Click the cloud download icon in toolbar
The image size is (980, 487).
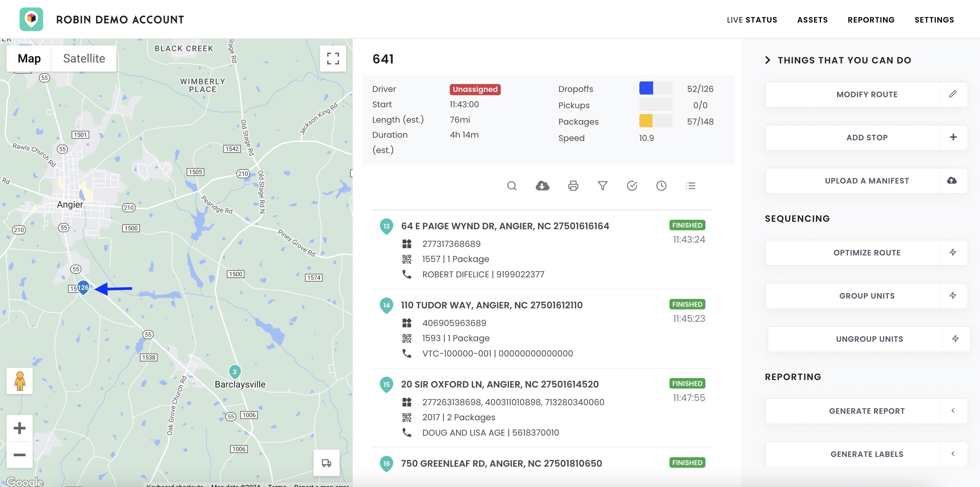coord(542,186)
